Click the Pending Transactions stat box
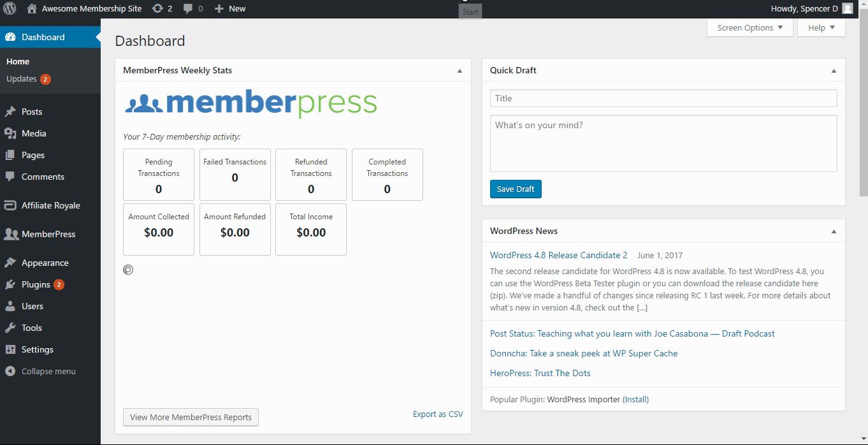The image size is (868, 445). pos(159,175)
